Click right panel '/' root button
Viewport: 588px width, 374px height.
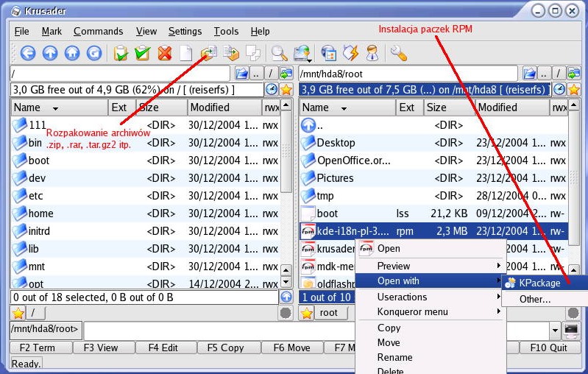pos(559,73)
